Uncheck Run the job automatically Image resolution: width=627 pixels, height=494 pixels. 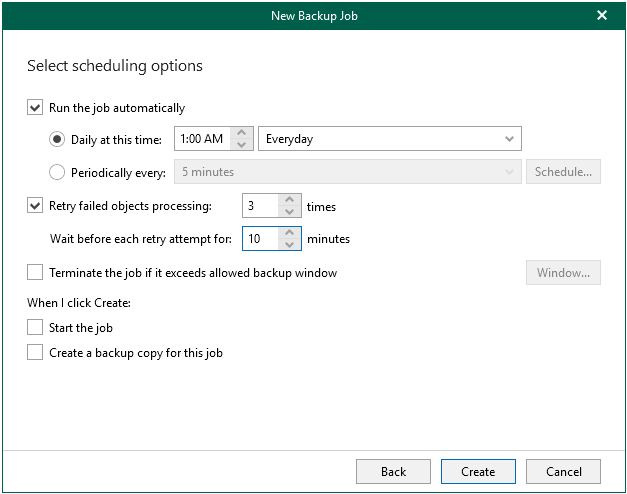[35, 108]
